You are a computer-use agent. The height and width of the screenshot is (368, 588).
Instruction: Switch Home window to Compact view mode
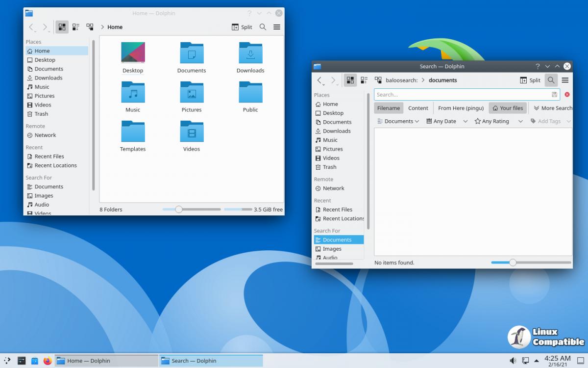(x=76, y=27)
